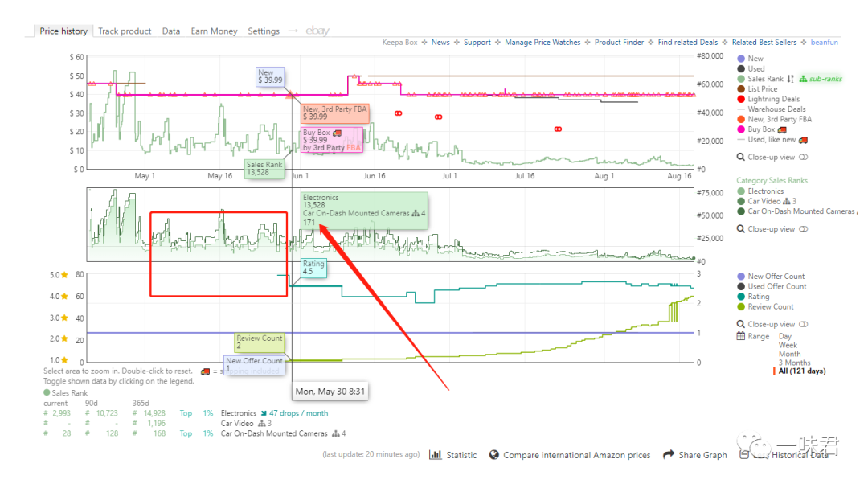
Task: Select the All (121 days) range
Action: tap(801, 371)
